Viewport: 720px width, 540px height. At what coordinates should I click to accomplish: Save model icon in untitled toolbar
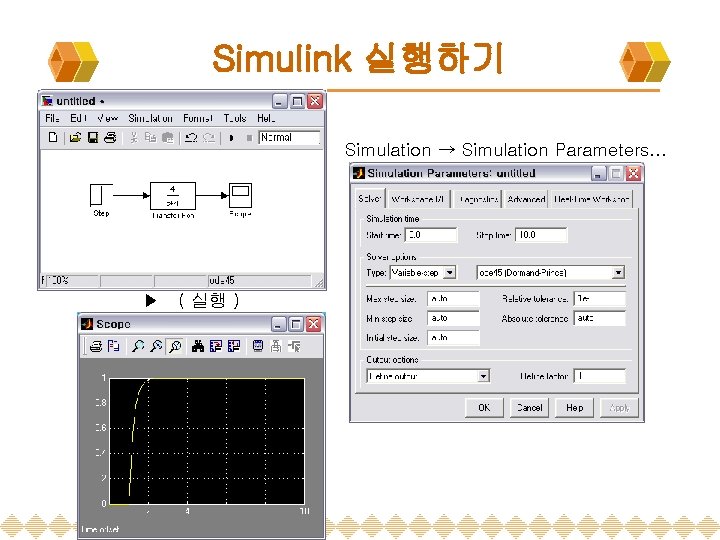[x=93, y=137]
